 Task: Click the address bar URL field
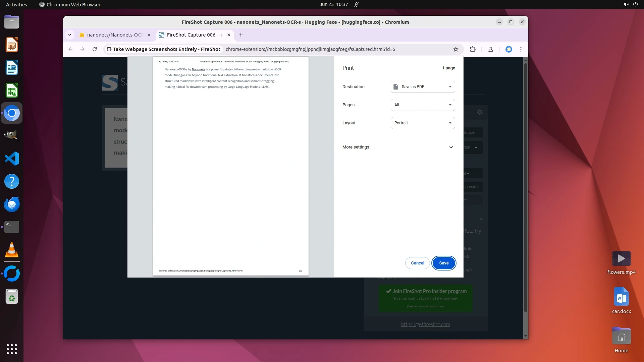point(310,49)
